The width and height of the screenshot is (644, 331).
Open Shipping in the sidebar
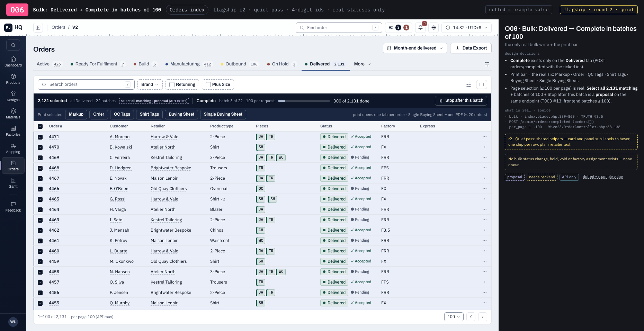(13, 148)
